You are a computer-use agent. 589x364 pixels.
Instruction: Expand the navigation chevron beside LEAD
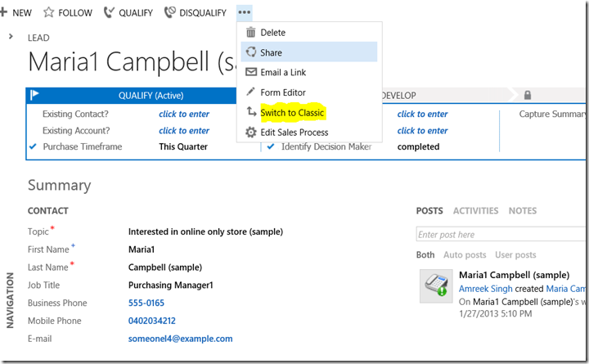tap(11, 37)
